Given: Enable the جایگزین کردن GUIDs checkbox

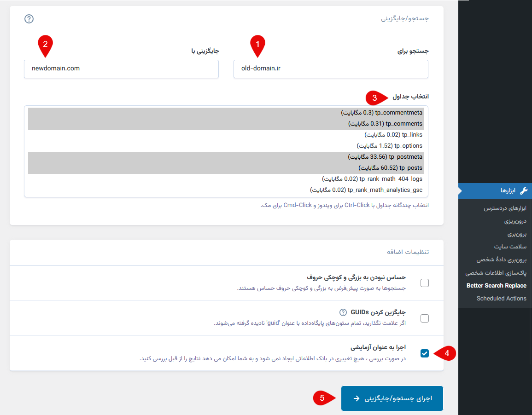Looking at the screenshot, I should [x=424, y=318].
